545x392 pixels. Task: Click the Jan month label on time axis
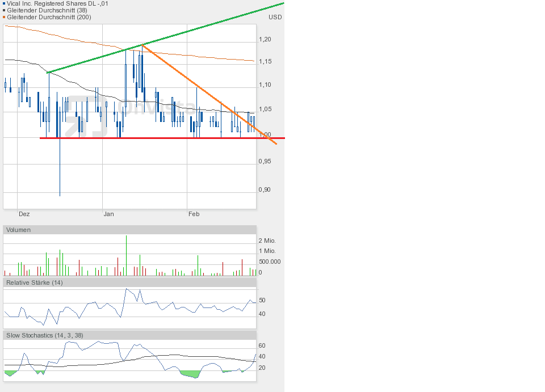[x=108, y=214]
